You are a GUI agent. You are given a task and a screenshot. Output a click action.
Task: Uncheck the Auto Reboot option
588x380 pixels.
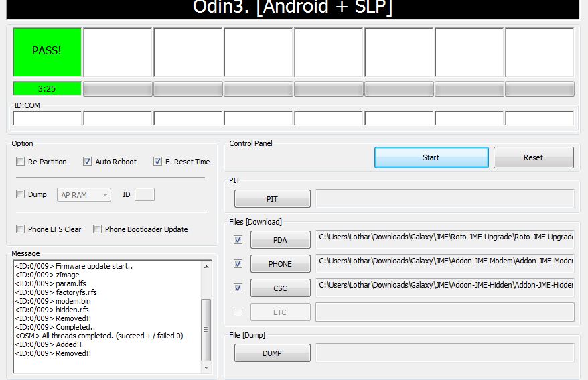[x=87, y=162]
